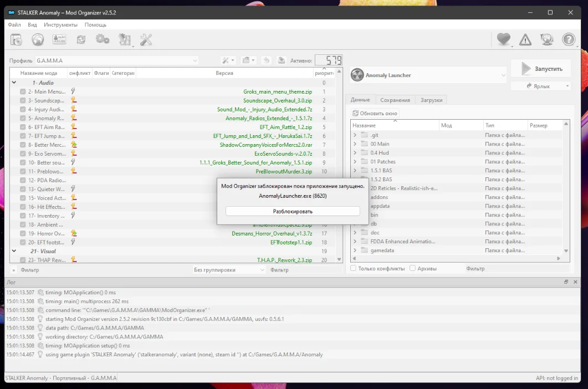Close the Log panel with X icon

tap(576, 281)
